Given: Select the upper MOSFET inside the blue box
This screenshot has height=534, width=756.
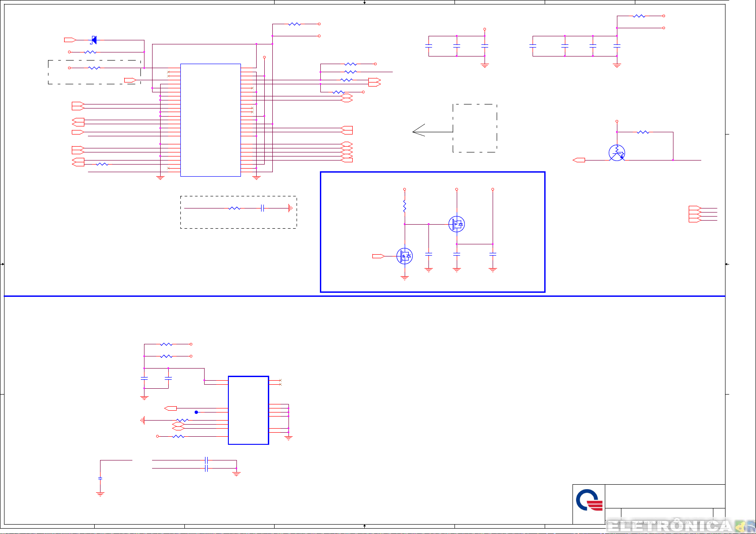Looking at the screenshot, I should 457,224.
